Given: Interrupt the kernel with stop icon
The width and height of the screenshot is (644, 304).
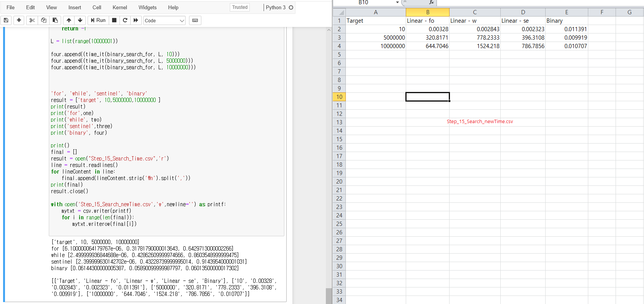Looking at the screenshot, I should 114,20.
